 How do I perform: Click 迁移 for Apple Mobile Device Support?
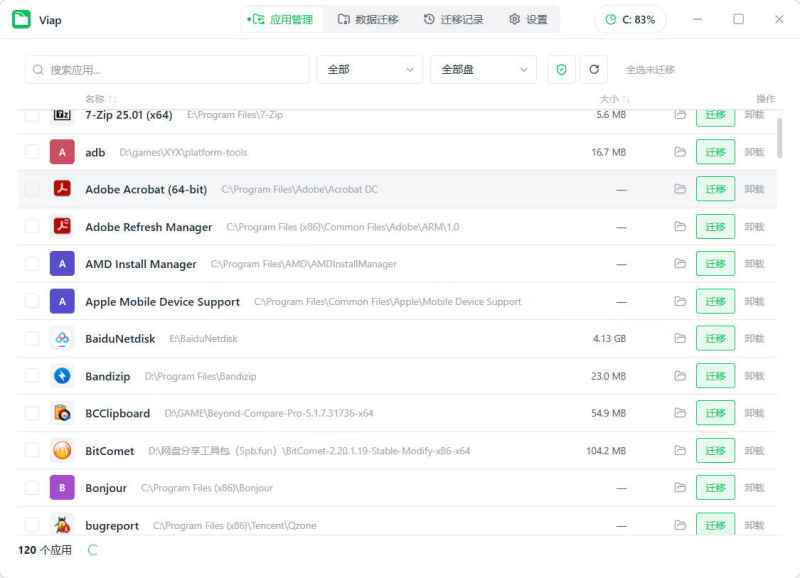(x=715, y=301)
